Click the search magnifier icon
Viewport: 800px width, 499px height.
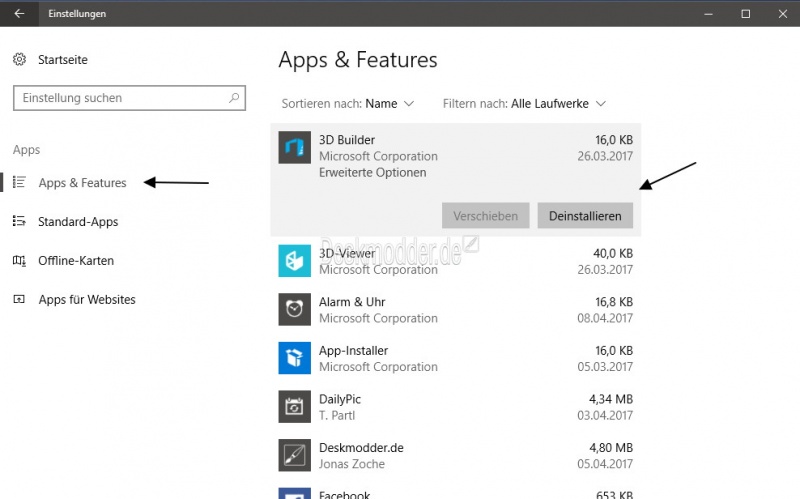234,97
